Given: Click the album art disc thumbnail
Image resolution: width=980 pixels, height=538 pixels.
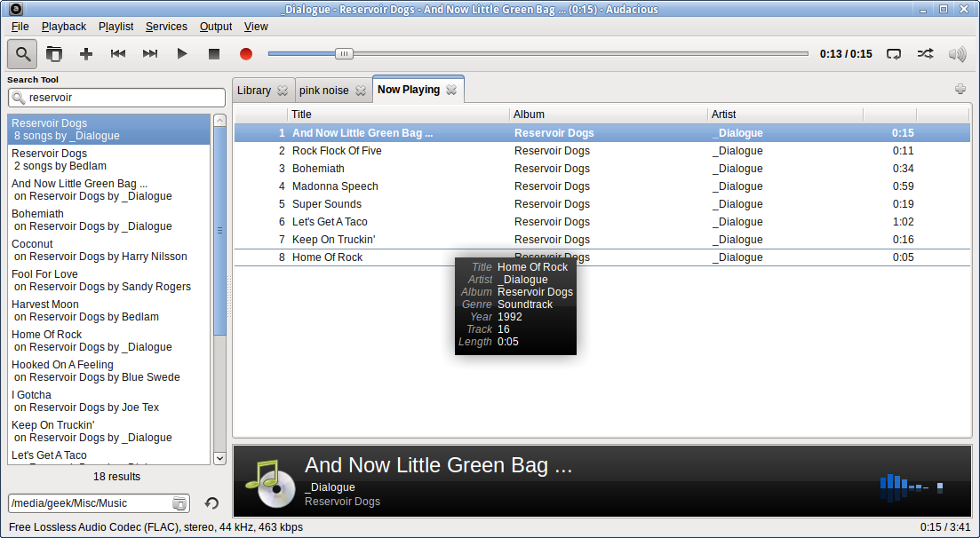Looking at the screenshot, I should tap(269, 484).
